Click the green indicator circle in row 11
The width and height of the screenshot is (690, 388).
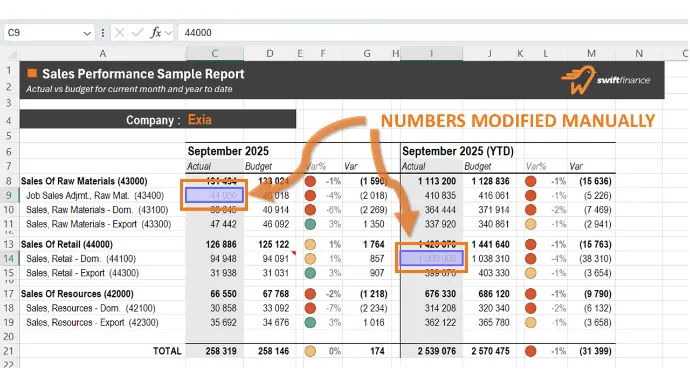[x=310, y=224]
